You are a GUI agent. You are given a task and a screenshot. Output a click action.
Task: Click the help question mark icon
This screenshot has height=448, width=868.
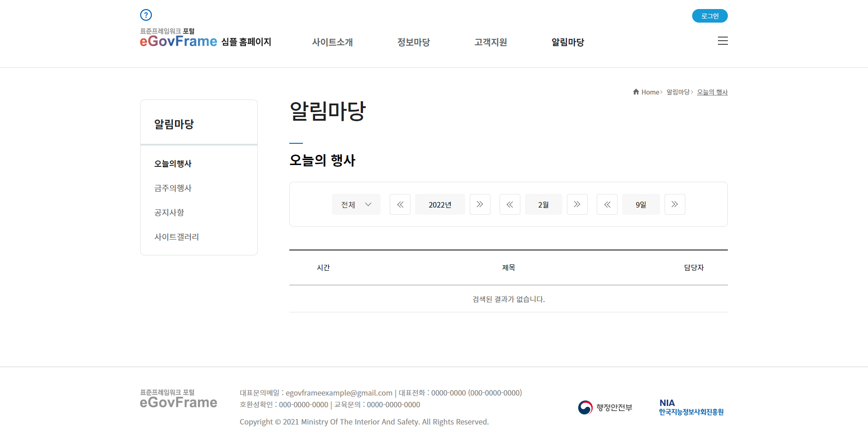(146, 15)
